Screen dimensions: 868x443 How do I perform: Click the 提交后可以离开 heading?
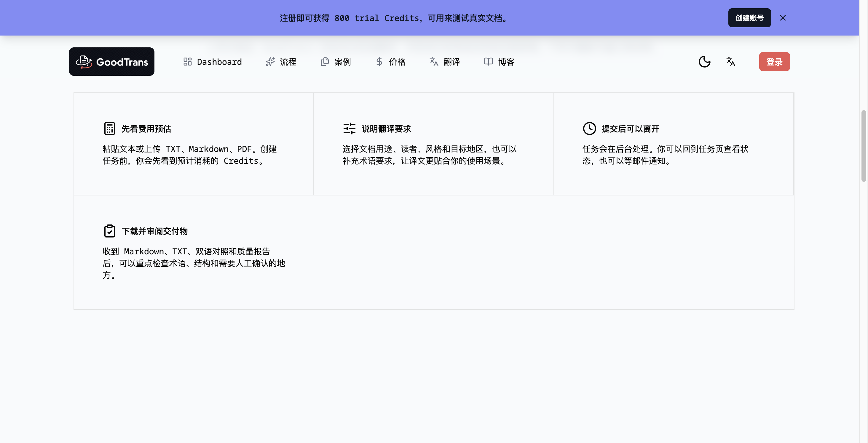[630, 129]
